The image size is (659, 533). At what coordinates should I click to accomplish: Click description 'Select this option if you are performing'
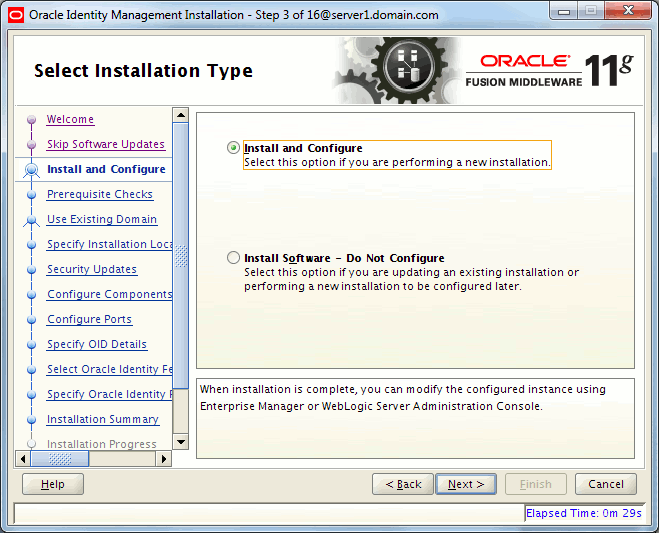coord(397,162)
